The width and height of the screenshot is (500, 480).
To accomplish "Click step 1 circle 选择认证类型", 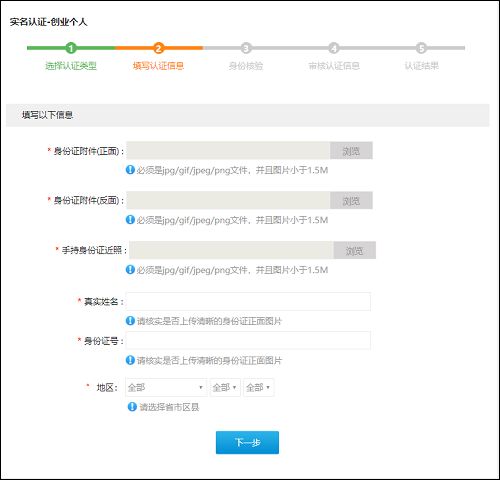I will coord(71,48).
